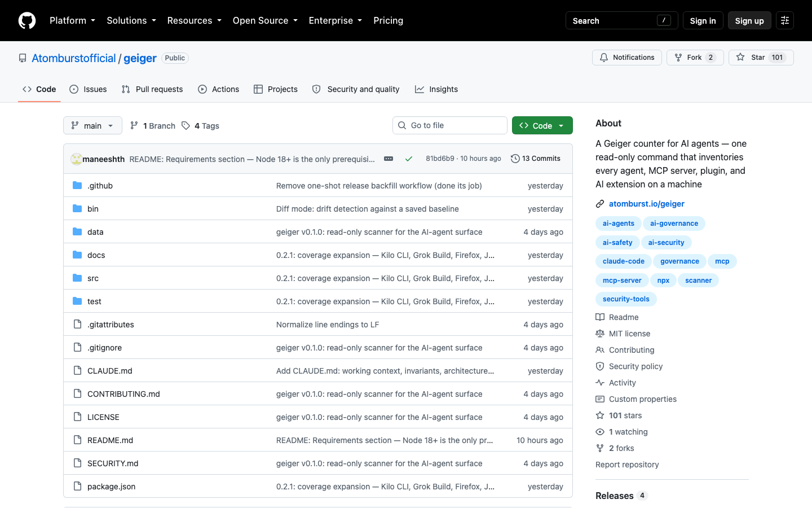This screenshot has height=508, width=812.
Task: Open the Atomburstofficial owner link
Action: coord(73,58)
